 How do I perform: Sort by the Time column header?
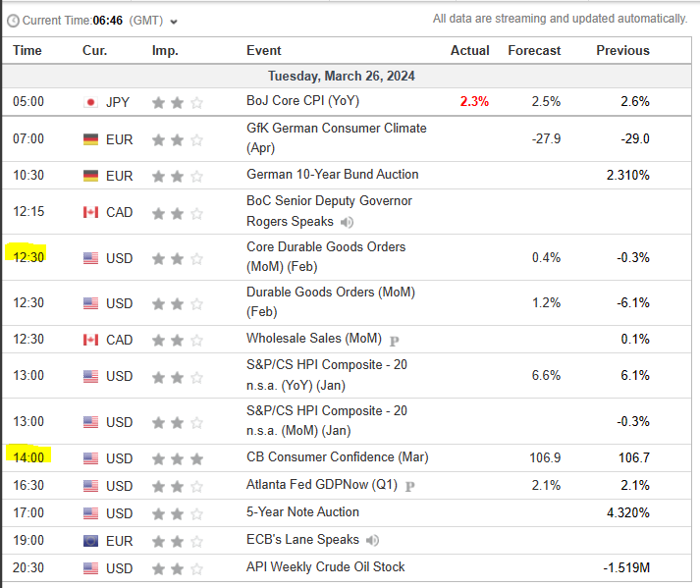tap(27, 50)
